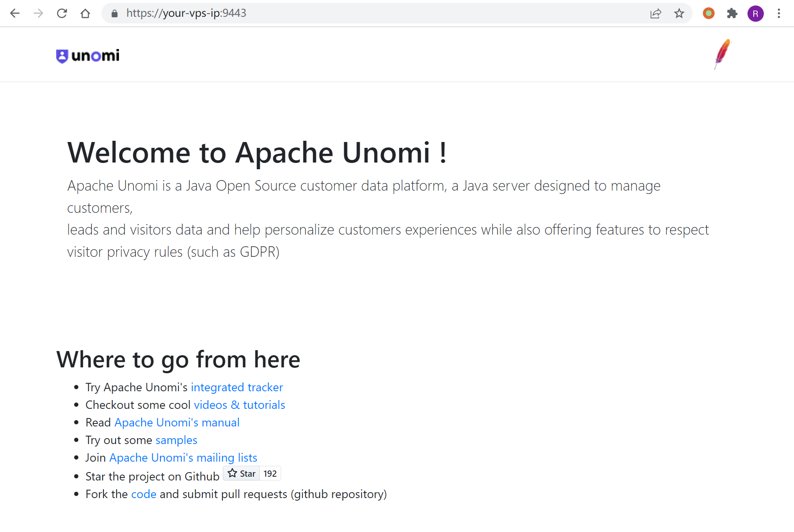Viewport: 794px width, 532px height.
Task: Click the Apache feather logo
Action: tap(722, 54)
